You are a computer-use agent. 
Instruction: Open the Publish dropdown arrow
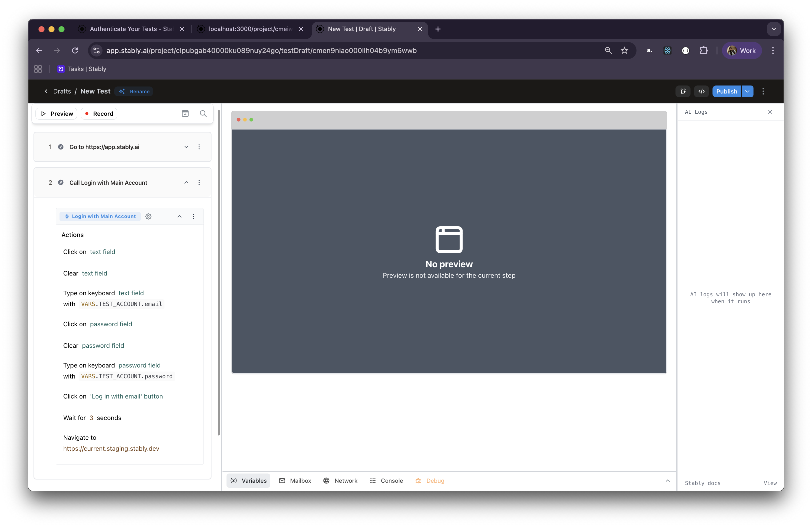[x=747, y=91]
